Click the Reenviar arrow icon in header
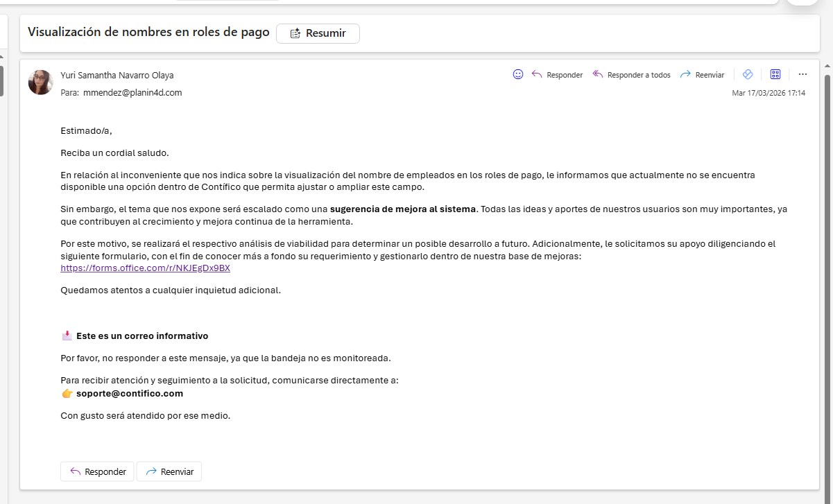 click(x=685, y=74)
